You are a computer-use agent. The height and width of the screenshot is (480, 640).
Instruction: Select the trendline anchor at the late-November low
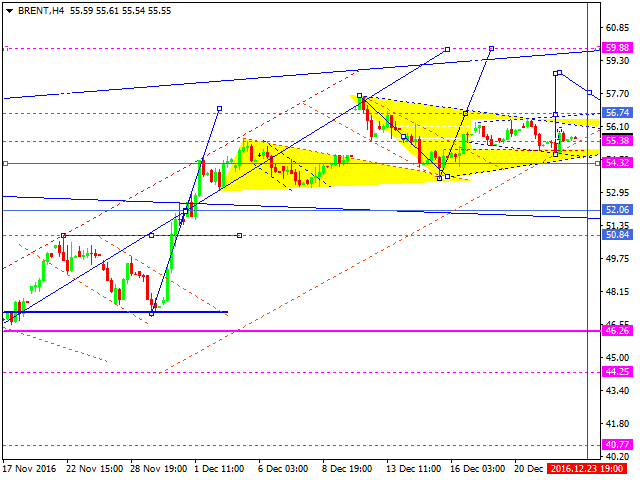tap(152, 313)
